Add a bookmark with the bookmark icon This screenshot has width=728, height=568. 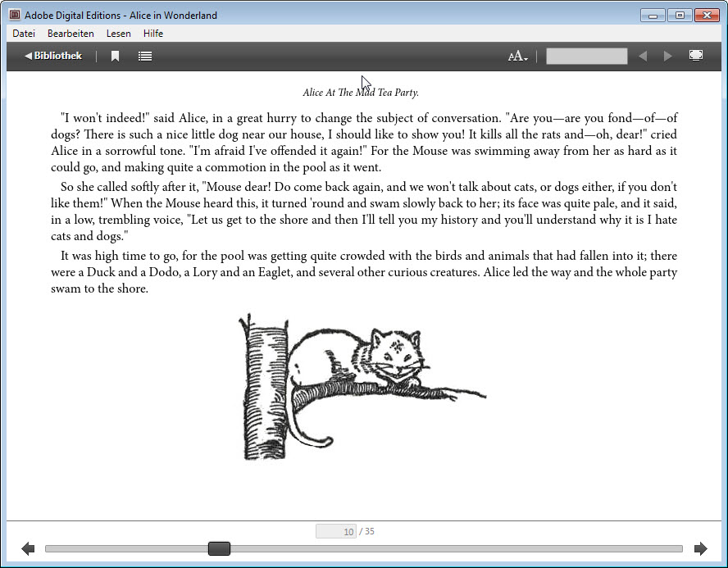[x=115, y=57]
